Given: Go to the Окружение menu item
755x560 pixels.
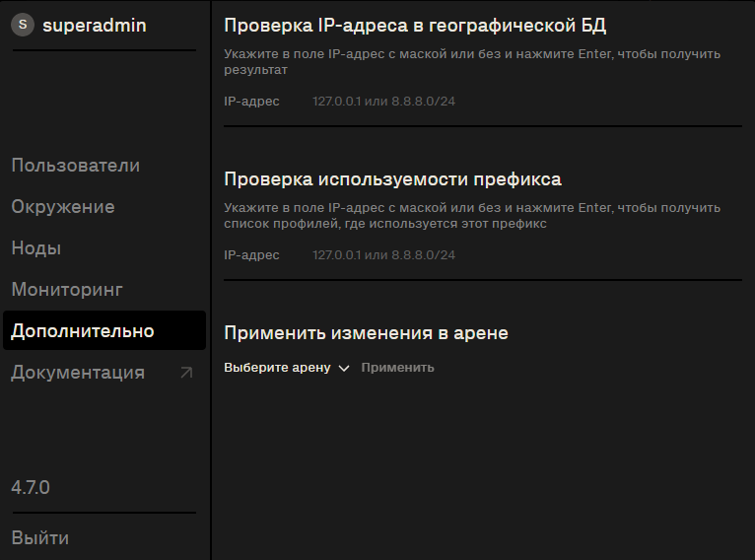Looking at the screenshot, I should pyautogui.click(x=63, y=207).
